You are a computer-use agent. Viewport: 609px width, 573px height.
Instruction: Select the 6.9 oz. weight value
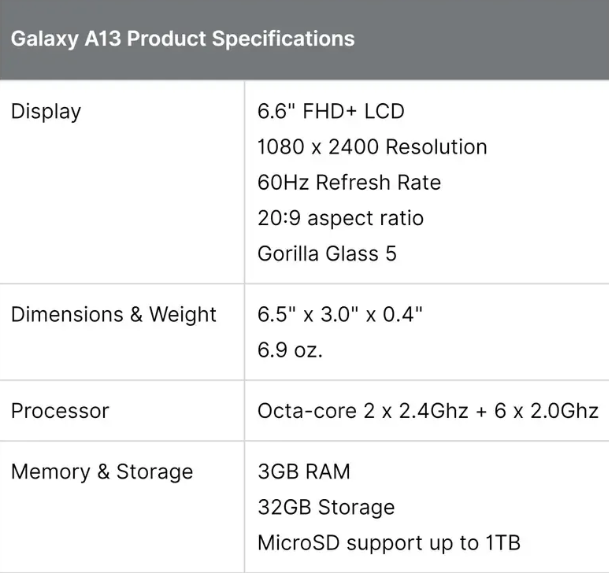point(290,350)
